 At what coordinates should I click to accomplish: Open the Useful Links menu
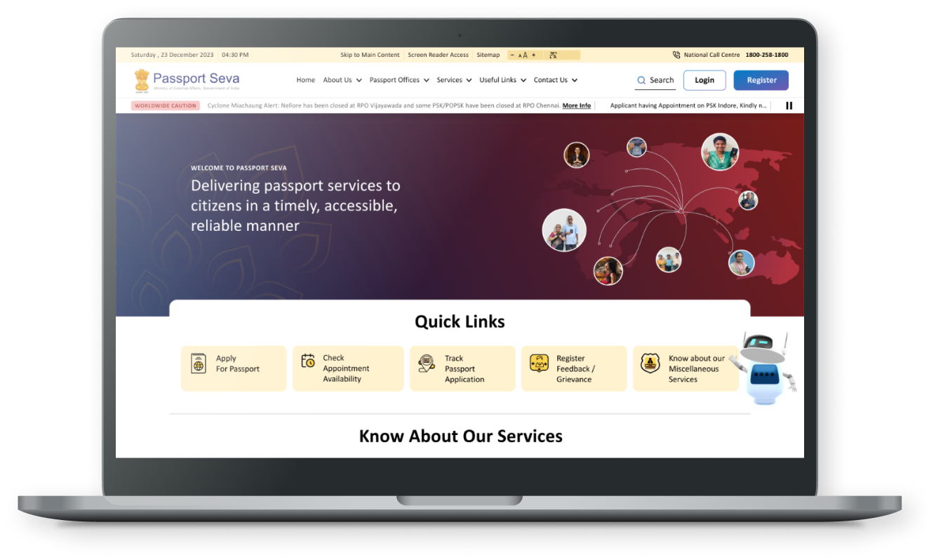tap(502, 80)
